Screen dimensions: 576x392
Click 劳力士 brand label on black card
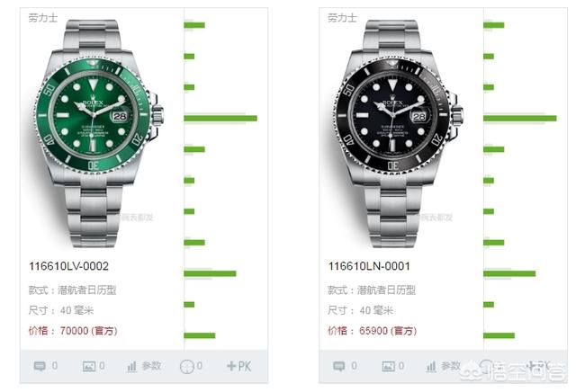tap(342, 17)
